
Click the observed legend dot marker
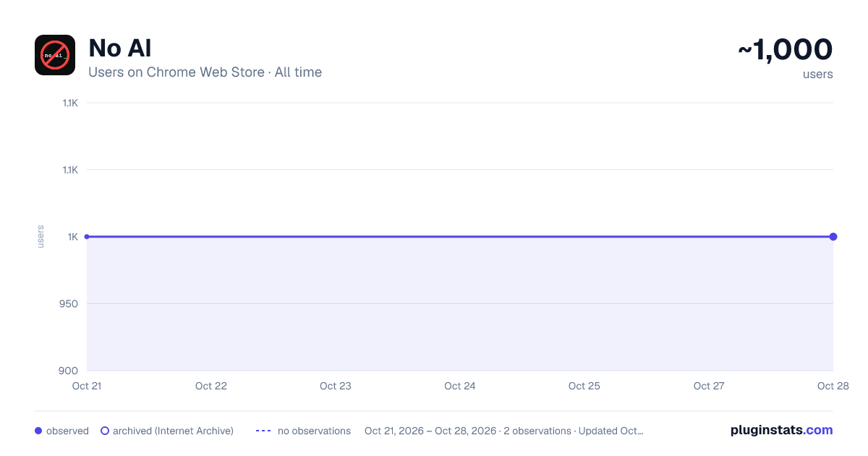pos(38,431)
